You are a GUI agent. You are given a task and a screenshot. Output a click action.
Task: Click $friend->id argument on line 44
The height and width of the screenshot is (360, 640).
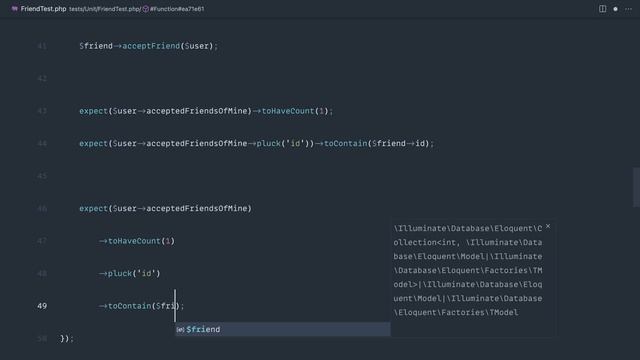tap(398, 144)
